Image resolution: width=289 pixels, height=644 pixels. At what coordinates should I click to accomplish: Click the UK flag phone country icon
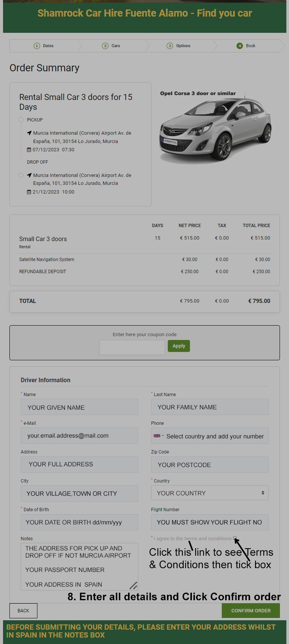click(x=157, y=436)
